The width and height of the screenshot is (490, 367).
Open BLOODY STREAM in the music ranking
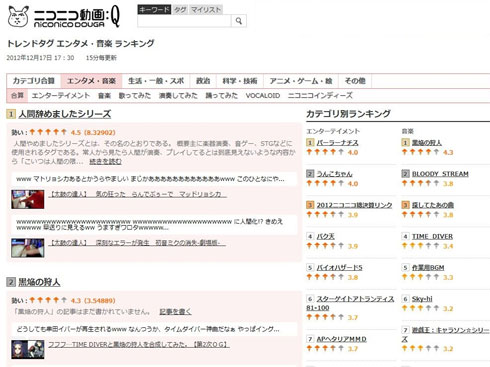click(x=440, y=174)
